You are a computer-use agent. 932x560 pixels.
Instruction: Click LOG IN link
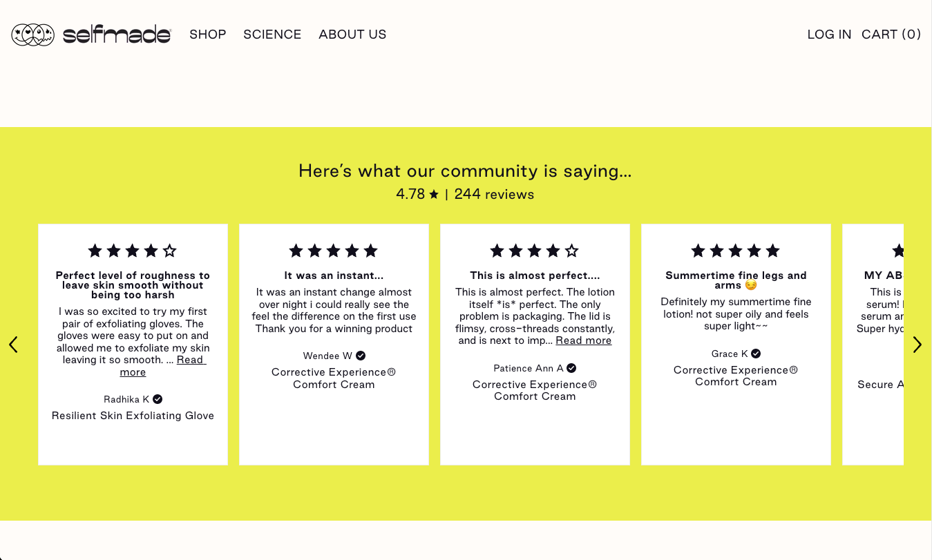[829, 35]
